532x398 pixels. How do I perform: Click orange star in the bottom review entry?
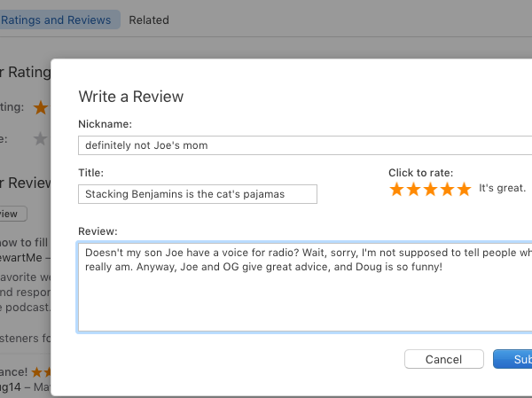coord(36,372)
